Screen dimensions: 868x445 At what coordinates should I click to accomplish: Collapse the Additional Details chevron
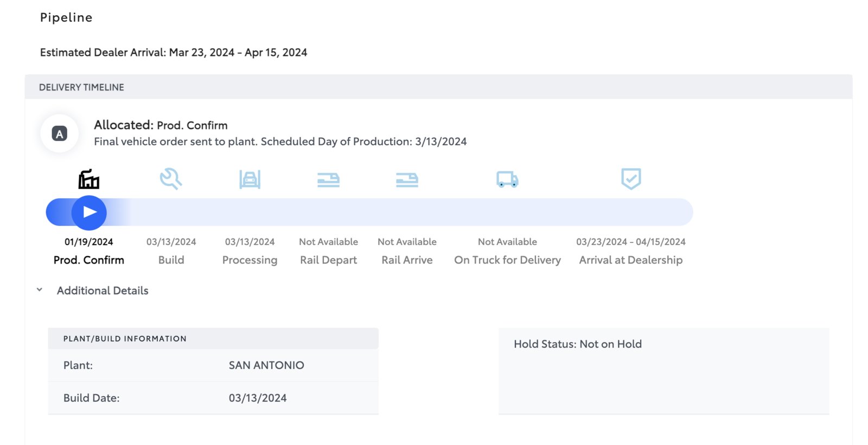[40, 290]
